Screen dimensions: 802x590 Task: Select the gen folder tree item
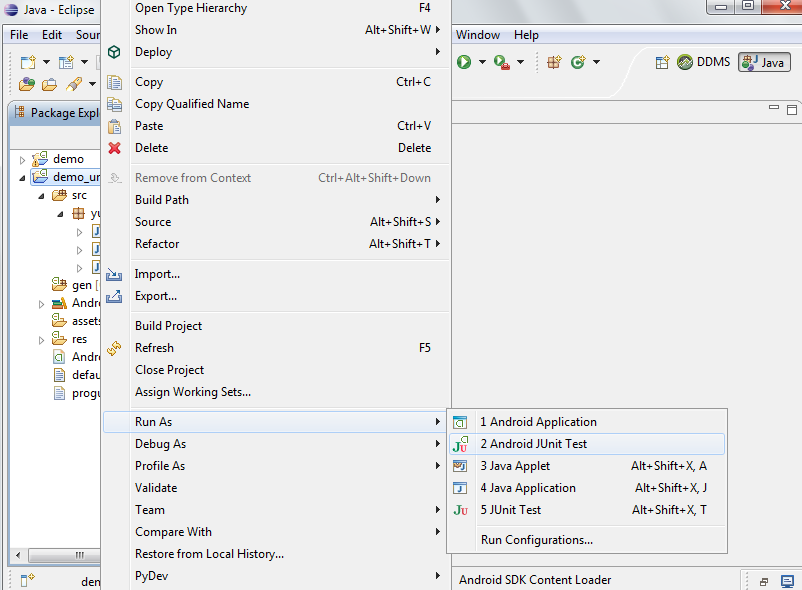click(x=75, y=285)
